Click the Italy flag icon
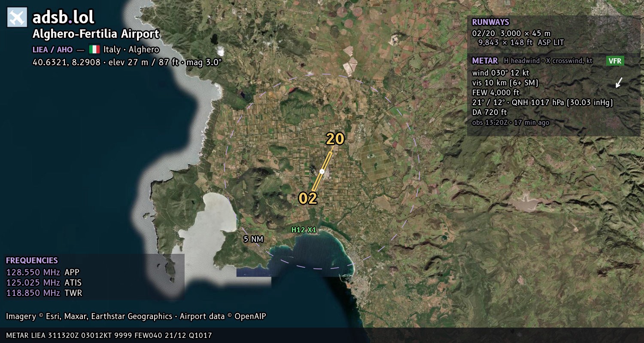 point(94,49)
